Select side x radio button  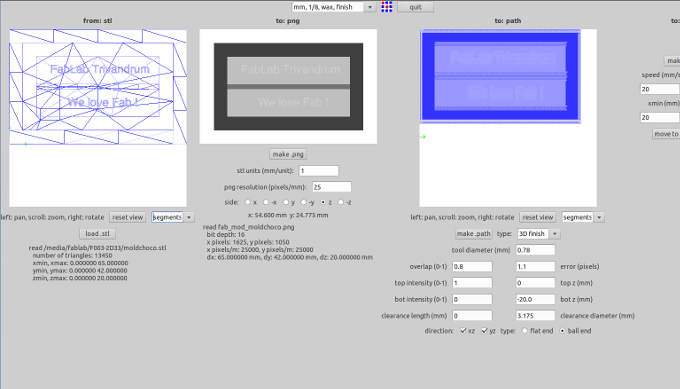pyautogui.click(x=248, y=202)
